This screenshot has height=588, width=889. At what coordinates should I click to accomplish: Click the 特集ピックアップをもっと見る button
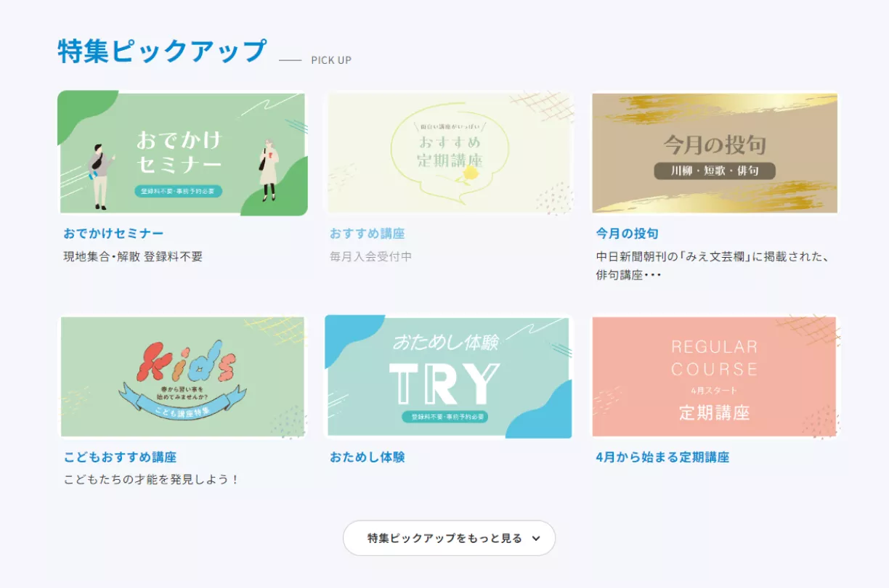[x=449, y=538]
